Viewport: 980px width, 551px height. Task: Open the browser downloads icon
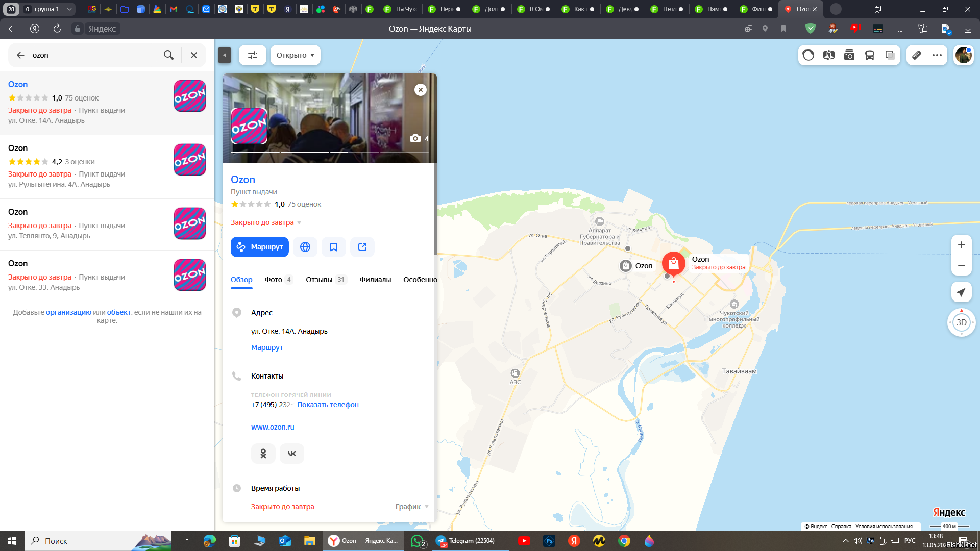point(968,29)
